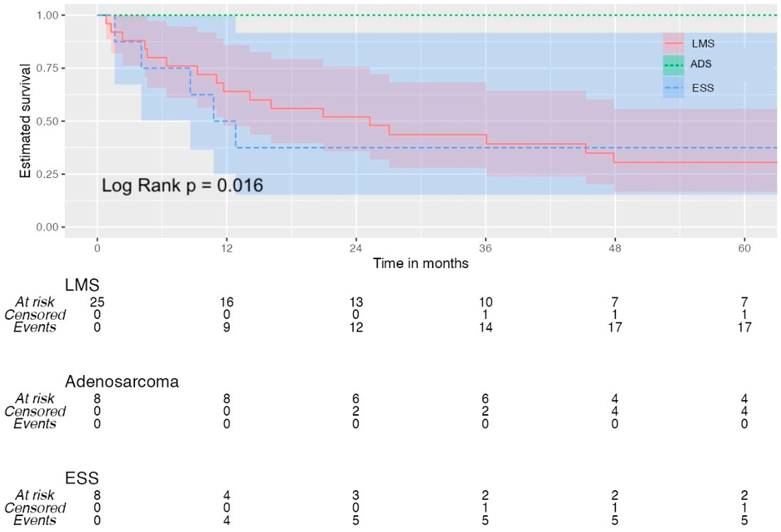The width and height of the screenshot is (781, 532).
Task: Click the 0.00 y-axis tick label
Action: [x=47, y=227]
